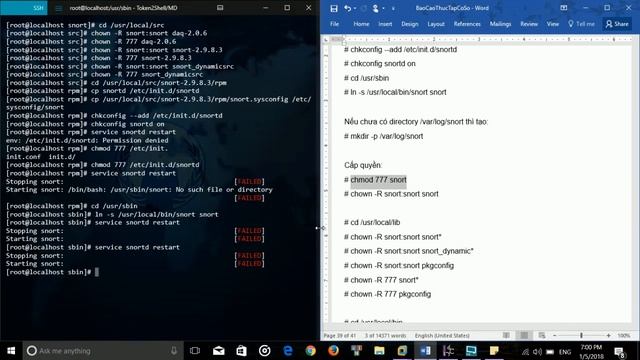Click the Tell me search box
The width and height of the screenshot is (640, 360).
[x=582, y=24]
